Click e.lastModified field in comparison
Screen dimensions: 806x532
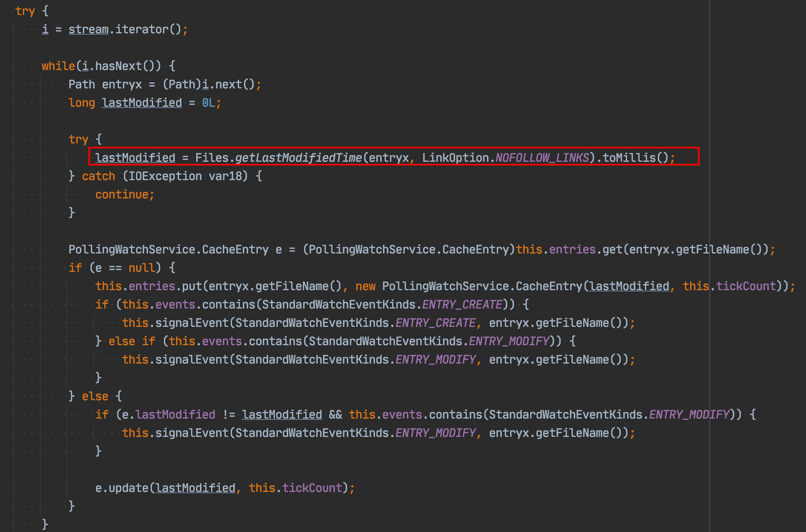point(169,414)
